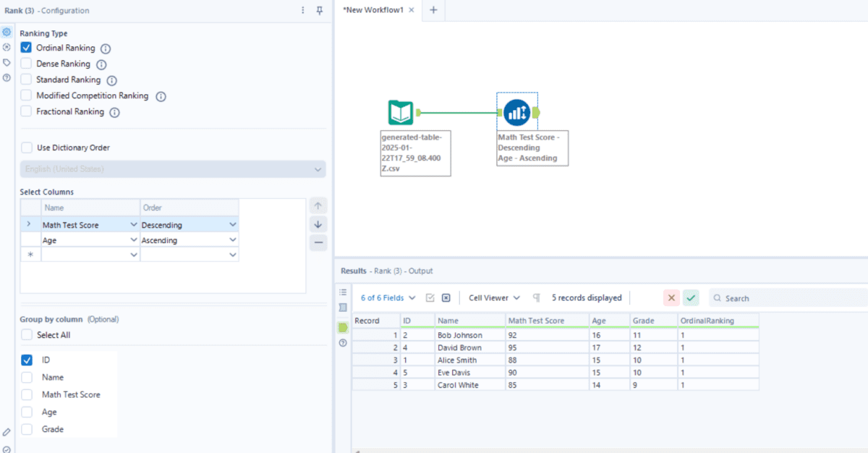Viewport: 868px width, 453px height.
Task: Move selected column down with arrow
Action: (x=318, y=224)
